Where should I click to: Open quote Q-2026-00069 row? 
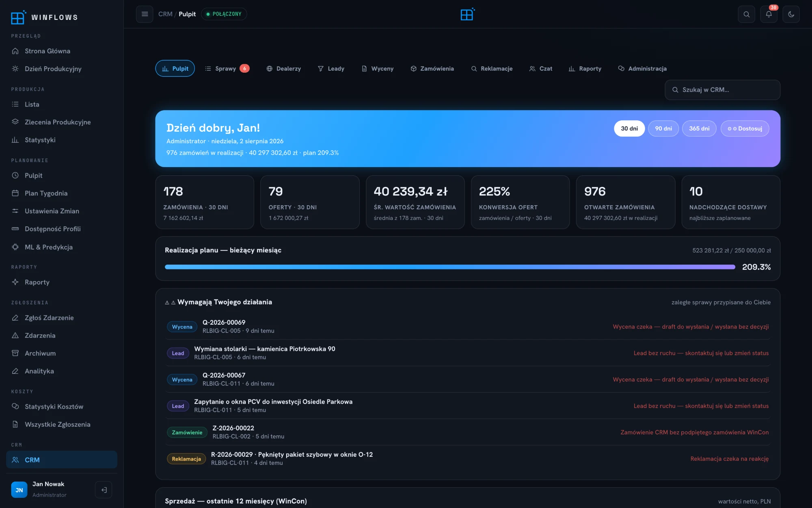[468, 326]
